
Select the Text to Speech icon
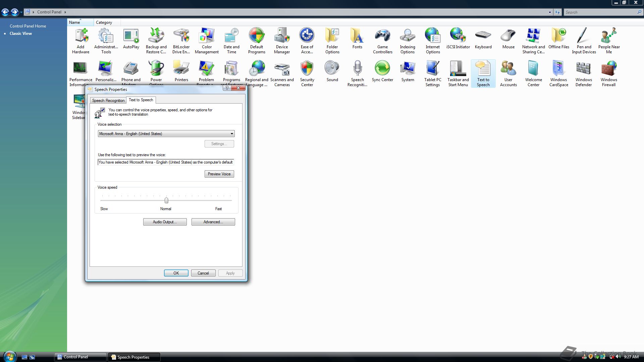click(x=483, y=73)
